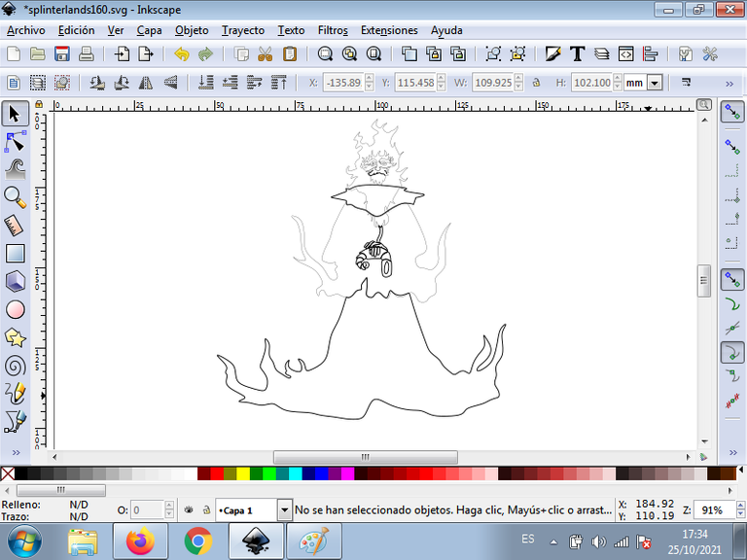Screen dimensions: 747x560
Task: Toggle snap bounding boxes option
Action: pyautogui.click(x=732, y=147)
